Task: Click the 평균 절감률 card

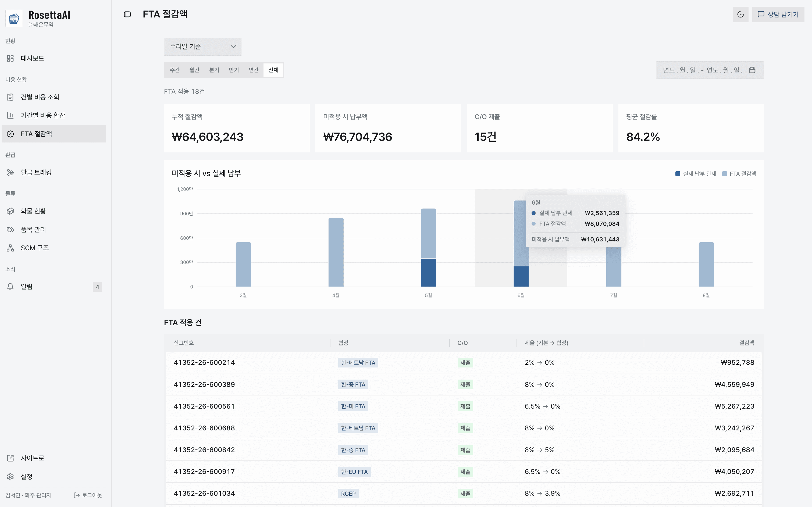Action: [691, 128]
